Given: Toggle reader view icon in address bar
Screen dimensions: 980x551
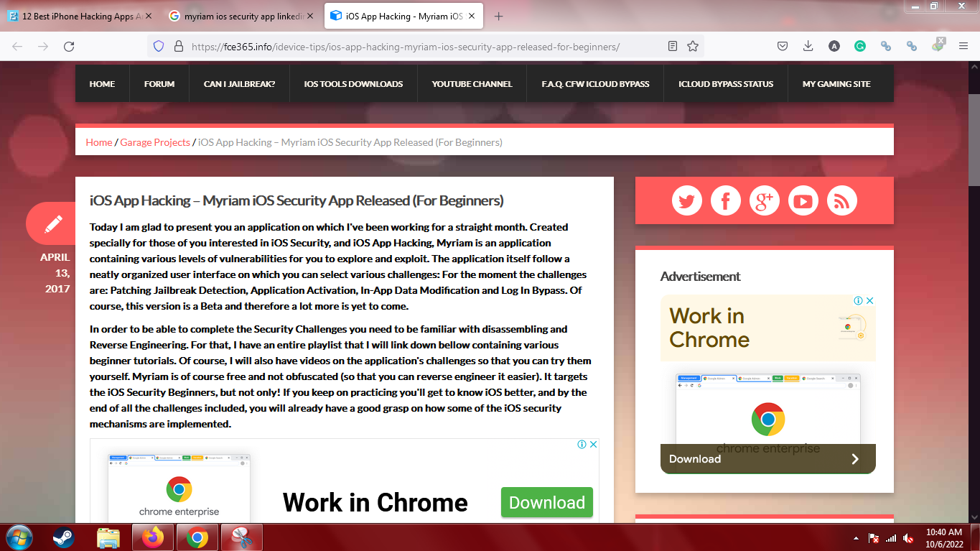Looking at the screenshot, I should [673, 46].
